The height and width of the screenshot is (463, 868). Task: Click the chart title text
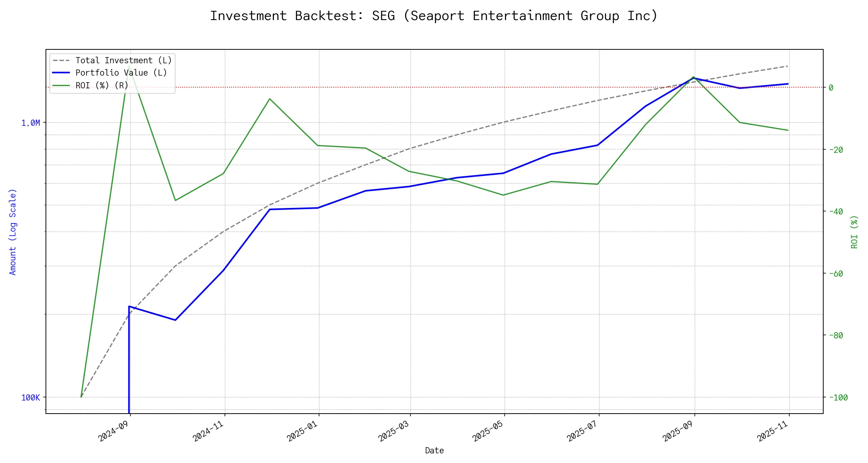[x=434, y=16]
